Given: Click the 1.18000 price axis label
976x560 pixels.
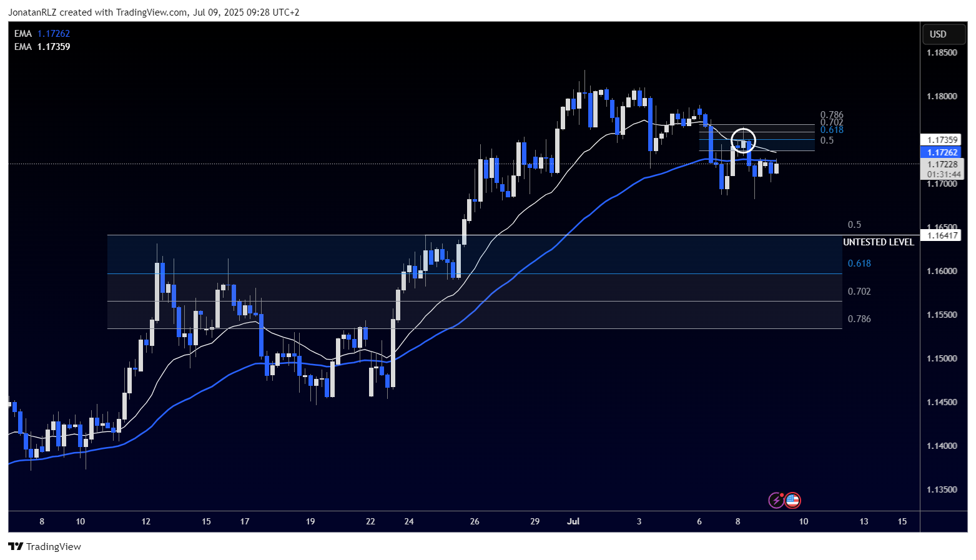Looking at the screenshot, I should tap(942, 96).
